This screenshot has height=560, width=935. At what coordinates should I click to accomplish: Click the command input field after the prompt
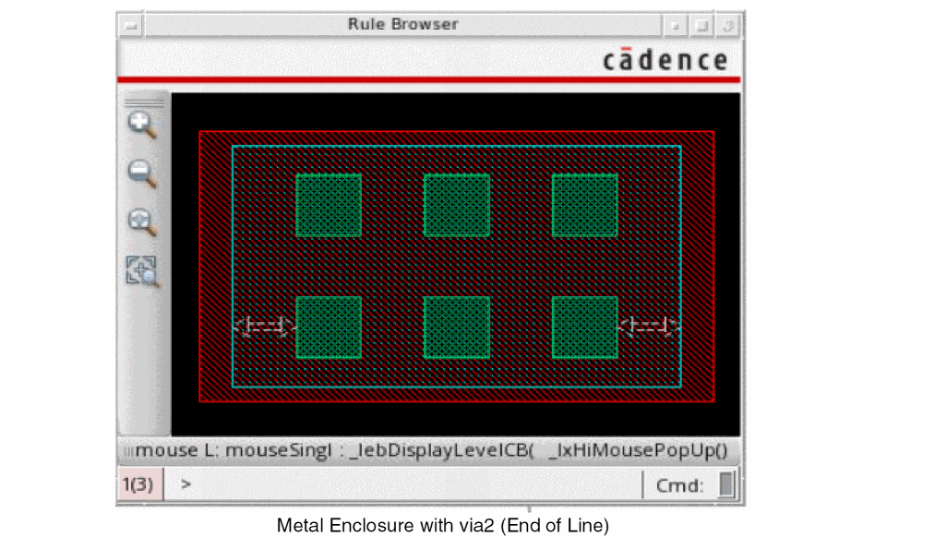click(x=412, y=484)
